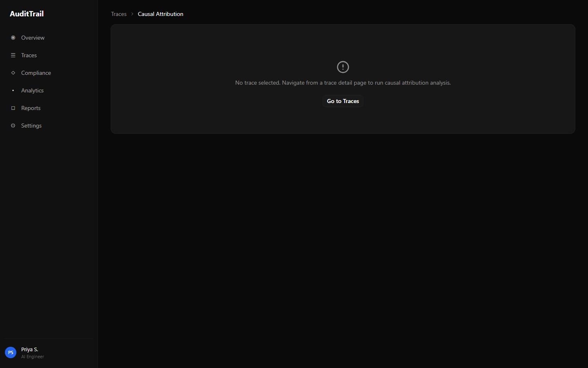
Task: Switch to the Analytics page label
Action: [32, 90]
